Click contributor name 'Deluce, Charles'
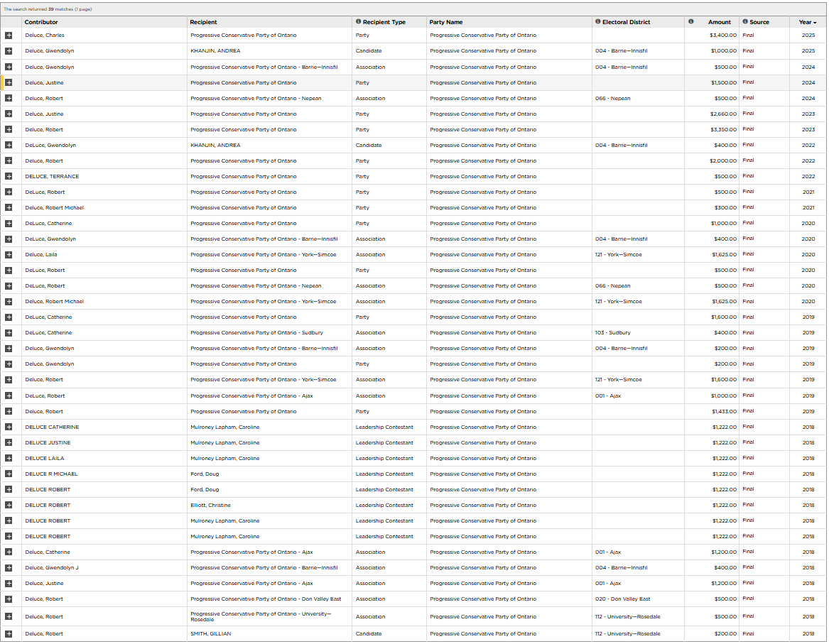The width and height of the screenshot is (829, 644). coord(45,36)
